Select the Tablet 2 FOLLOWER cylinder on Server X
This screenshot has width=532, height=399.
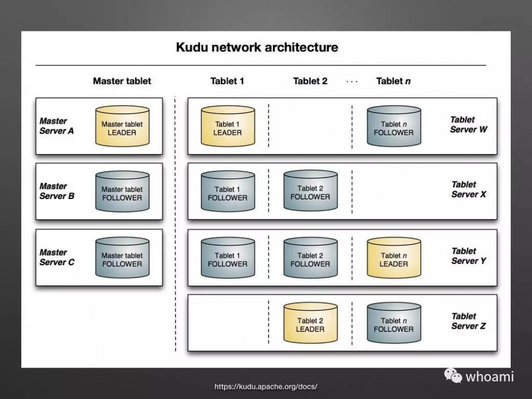pyautogui.click(x=310, y=192)
